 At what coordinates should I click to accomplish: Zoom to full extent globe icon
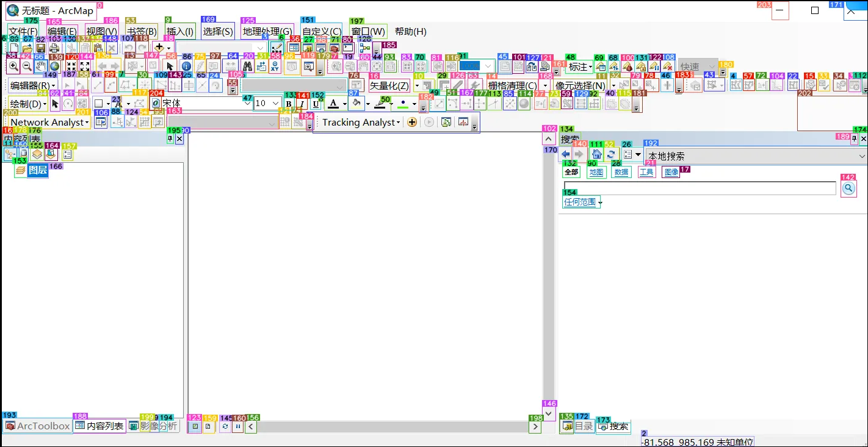(55, 66)
